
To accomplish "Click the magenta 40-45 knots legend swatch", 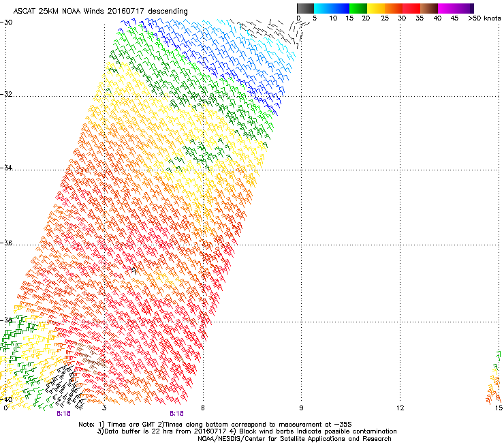I will [x=447, y=8].
